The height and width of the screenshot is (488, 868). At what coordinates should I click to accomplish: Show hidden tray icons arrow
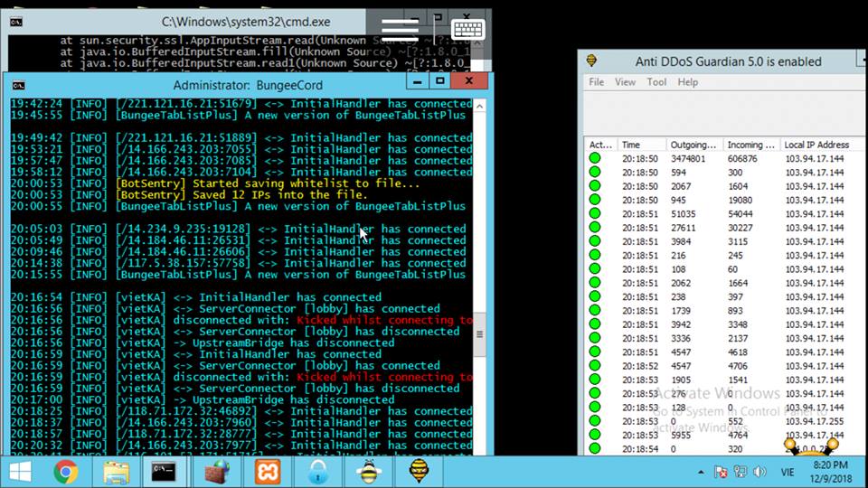click(x=701, y=472)
